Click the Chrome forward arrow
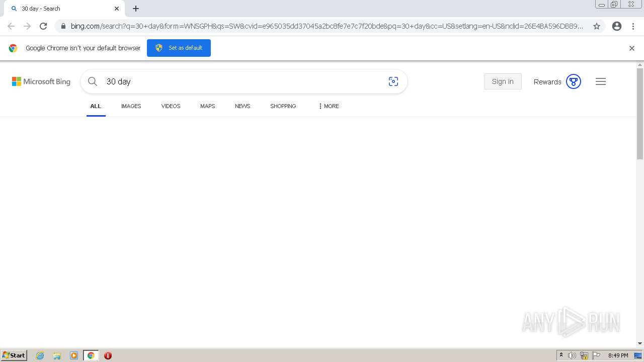644x362 pixels. tap(27, 26)
